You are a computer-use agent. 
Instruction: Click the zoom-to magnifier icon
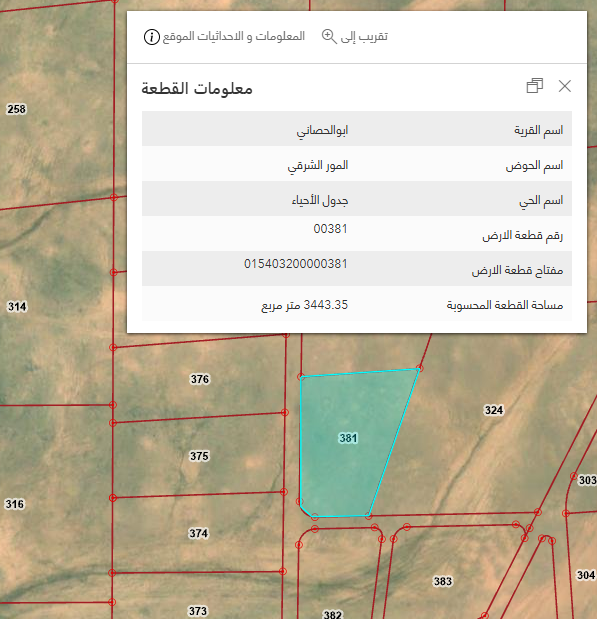pos(329,36)
